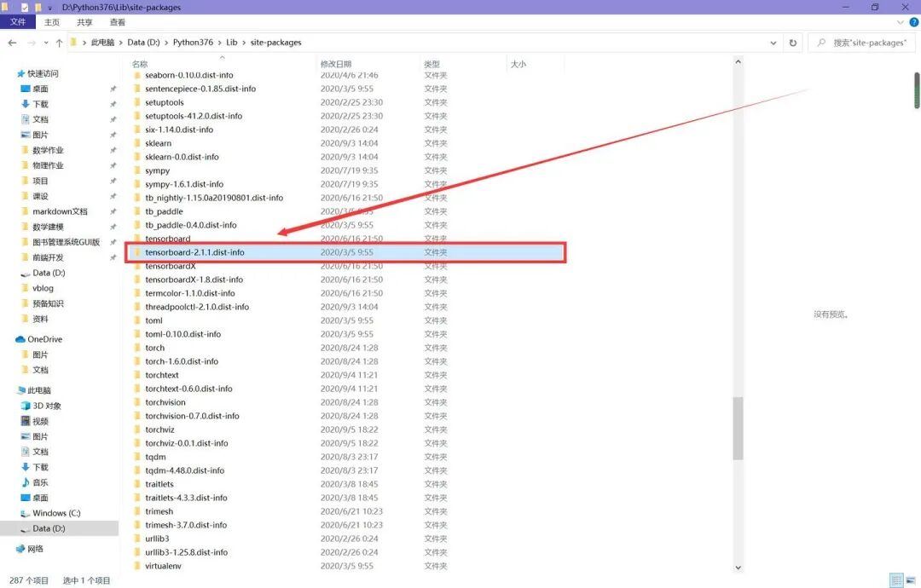Select the vblog folder in navigation
The height and width of the screenshot is (588, 921).
pyautogui.click(x=43, y=288)
